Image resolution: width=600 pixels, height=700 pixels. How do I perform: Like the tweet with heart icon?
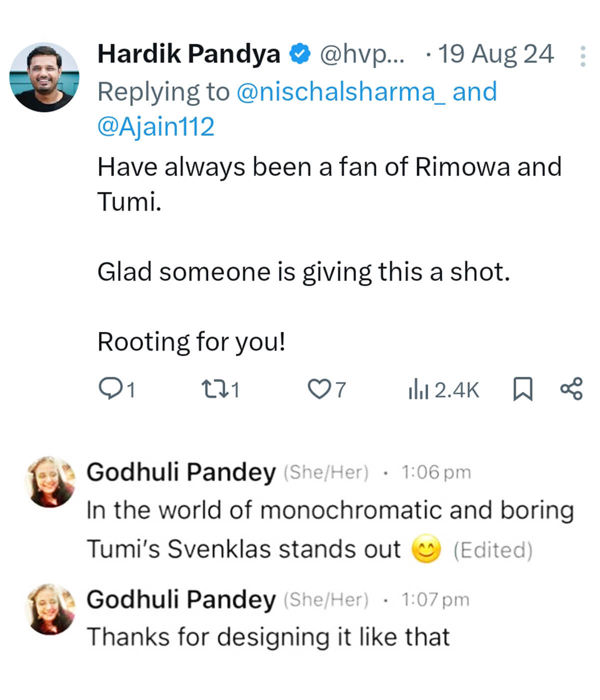pos(317,389)
